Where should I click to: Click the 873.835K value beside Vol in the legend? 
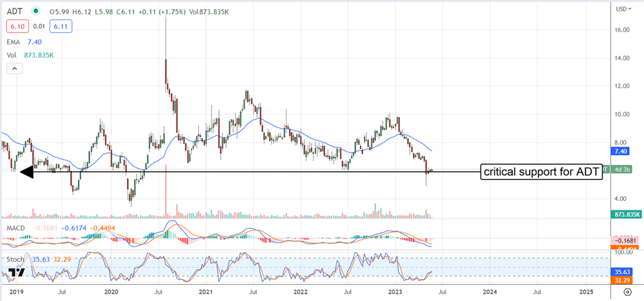(38, 55)
